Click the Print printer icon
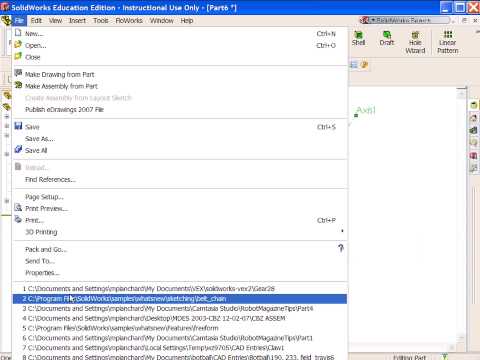 click(x=18, y=219)
